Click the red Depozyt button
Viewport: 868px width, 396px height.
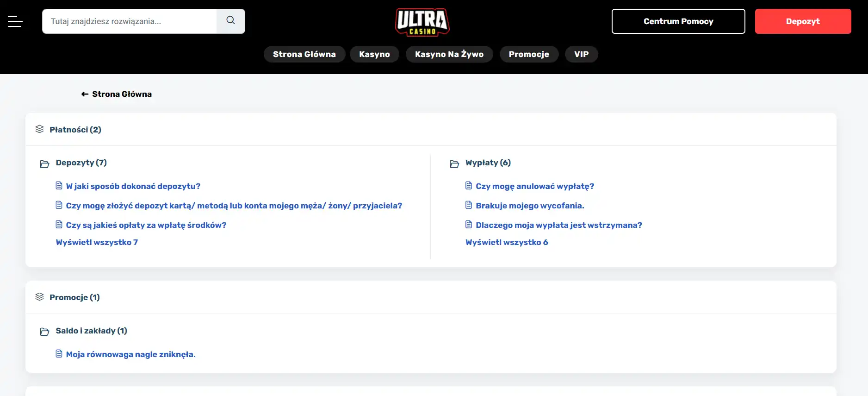pos(803,21)
